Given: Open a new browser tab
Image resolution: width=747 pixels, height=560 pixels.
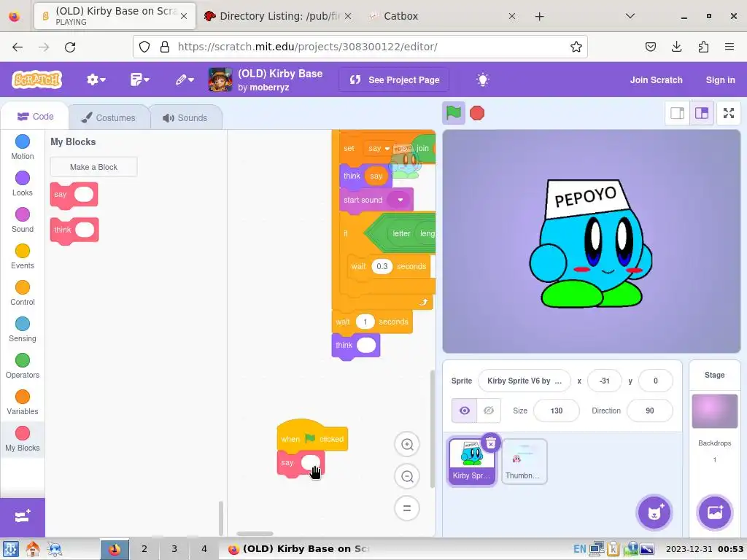Looking at the screenshot, I should (539, 17).
